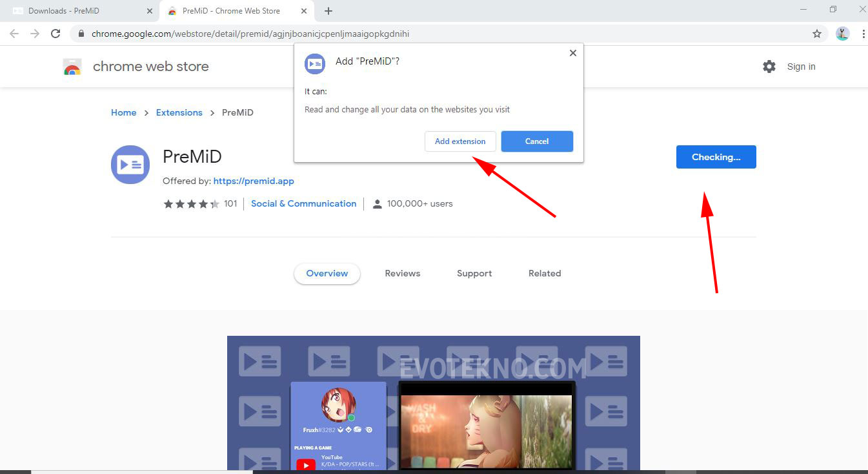Close the Downloads - PreMiD tab
868x474 pixels.
tap(149, 11)
